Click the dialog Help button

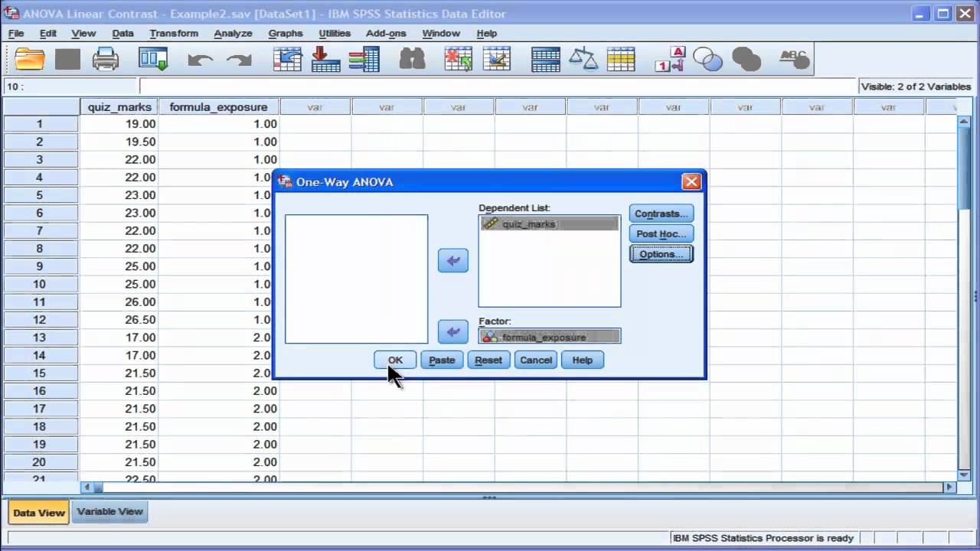pyautogui.click(x=583, y=360)
